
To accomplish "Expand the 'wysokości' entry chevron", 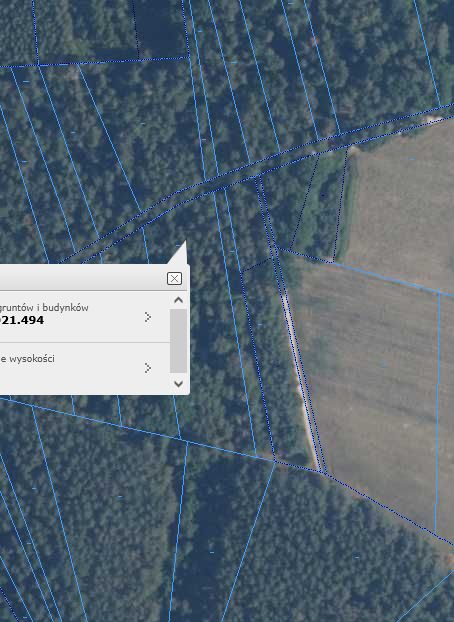I will (148, 368).
